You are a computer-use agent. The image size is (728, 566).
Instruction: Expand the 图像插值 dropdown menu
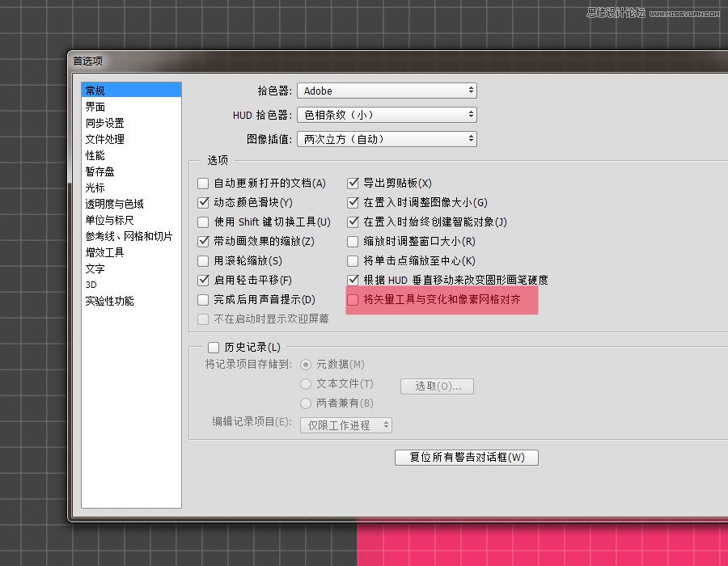pyautogui.click(x=387, y=138)
